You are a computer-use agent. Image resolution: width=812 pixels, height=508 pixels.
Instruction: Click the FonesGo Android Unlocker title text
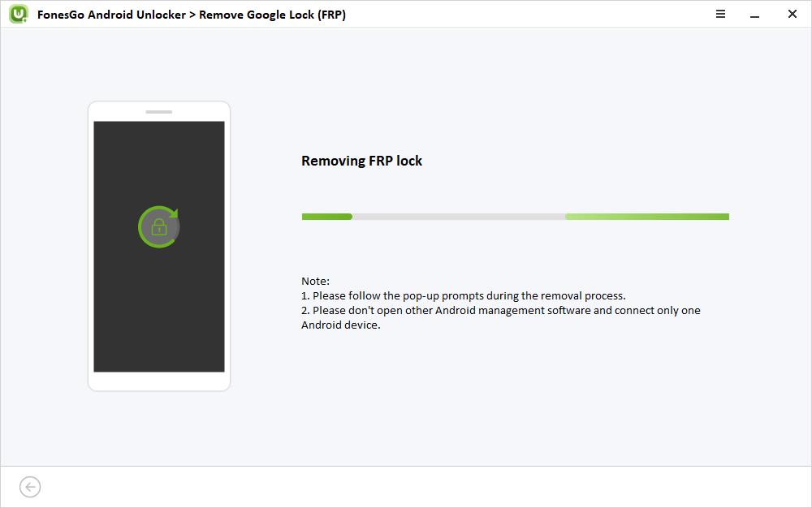click(111, 15)
